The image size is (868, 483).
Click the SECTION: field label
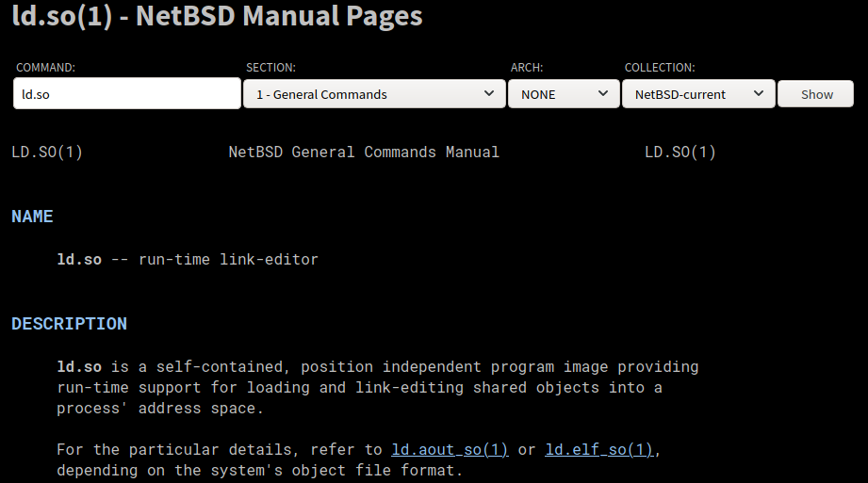point(270,68)
